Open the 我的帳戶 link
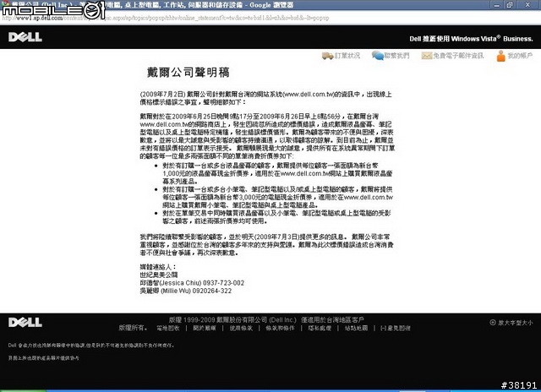The image size is (541, 392). tap(520, 56)
